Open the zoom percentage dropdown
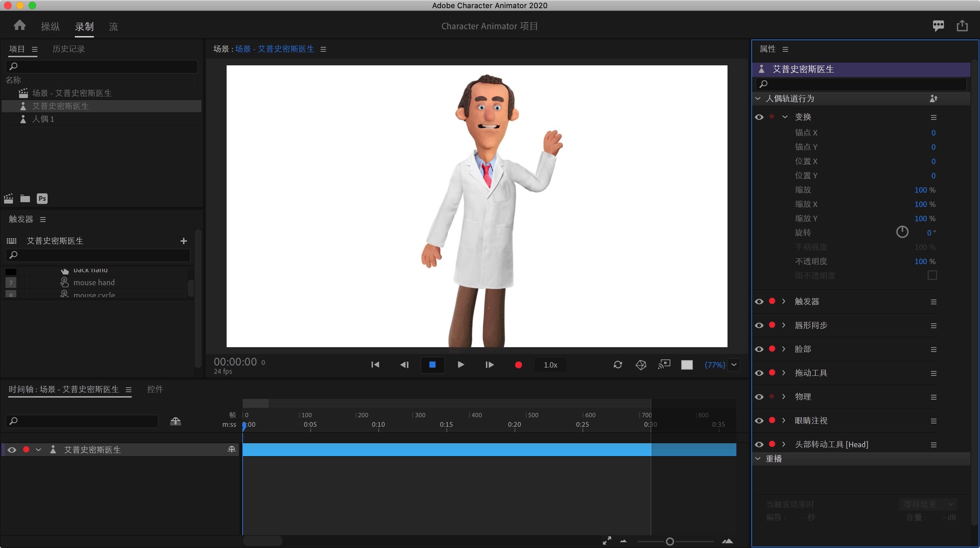This screenshot has height=548, width=980. 734,365
